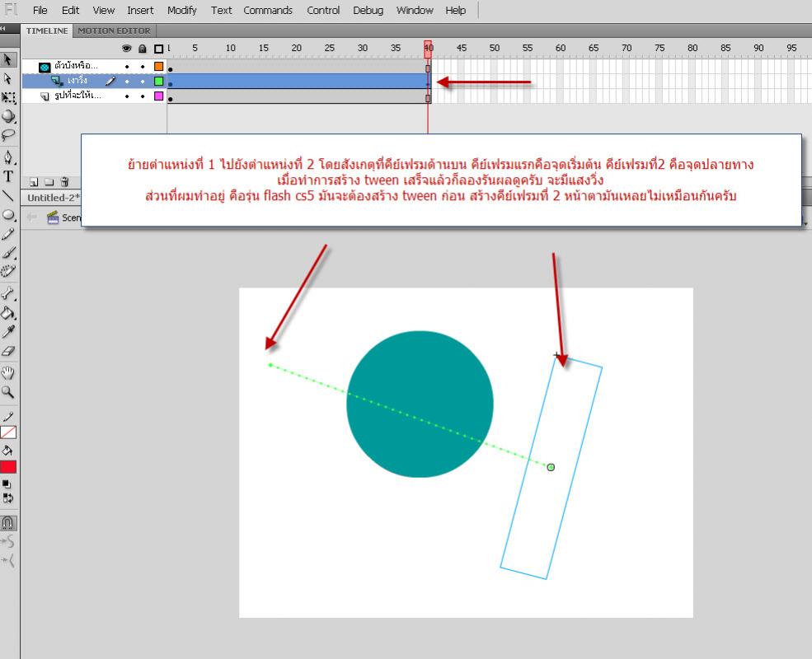Activate the Hand tool

pos(8,372)
